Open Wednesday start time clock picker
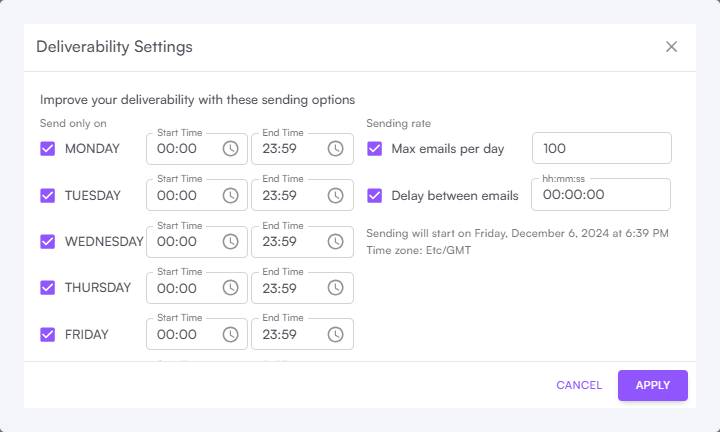The image size is (720, 432). 231,241
